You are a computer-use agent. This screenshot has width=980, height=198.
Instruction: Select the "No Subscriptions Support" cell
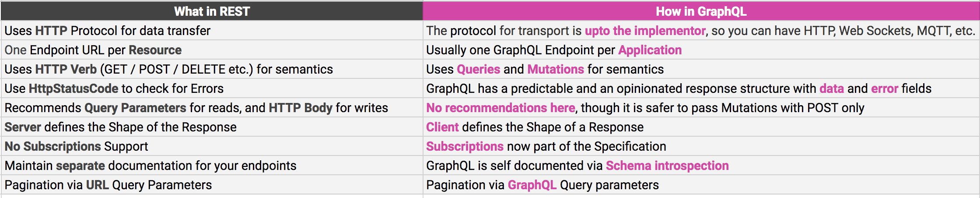pyautogui.click(x=76, y=146)
